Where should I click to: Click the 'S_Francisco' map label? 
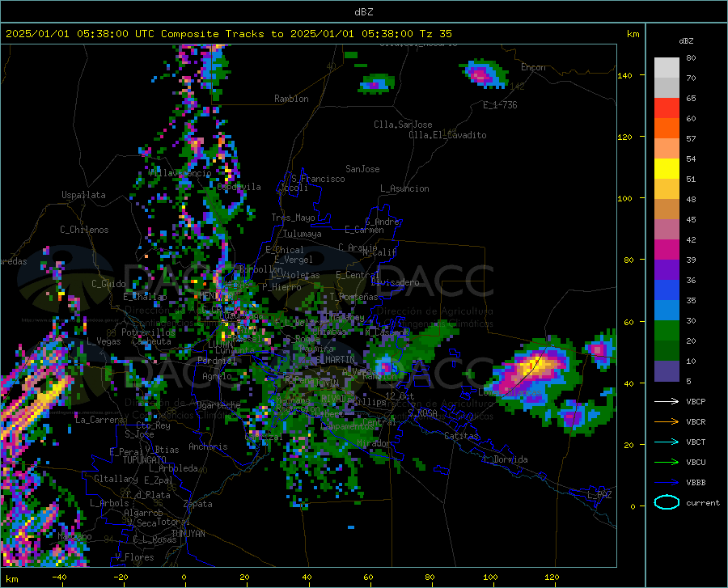tap(319, 179)
